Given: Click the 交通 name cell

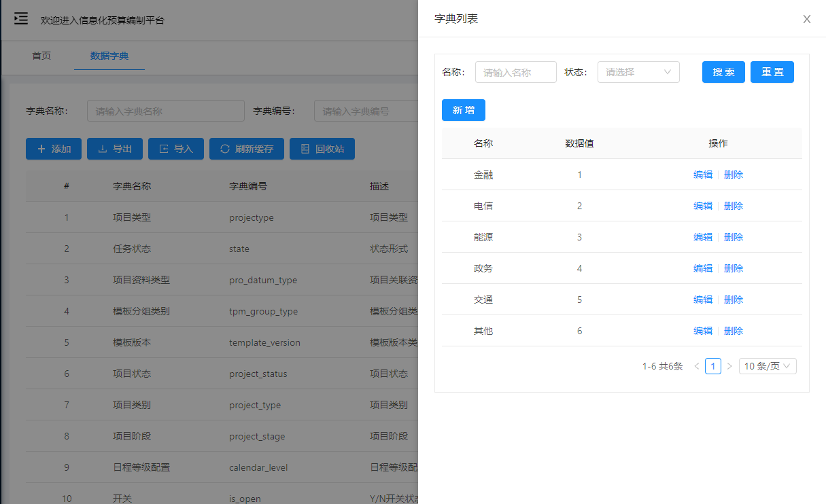Looking at the screenshot, I should [483, 300].
